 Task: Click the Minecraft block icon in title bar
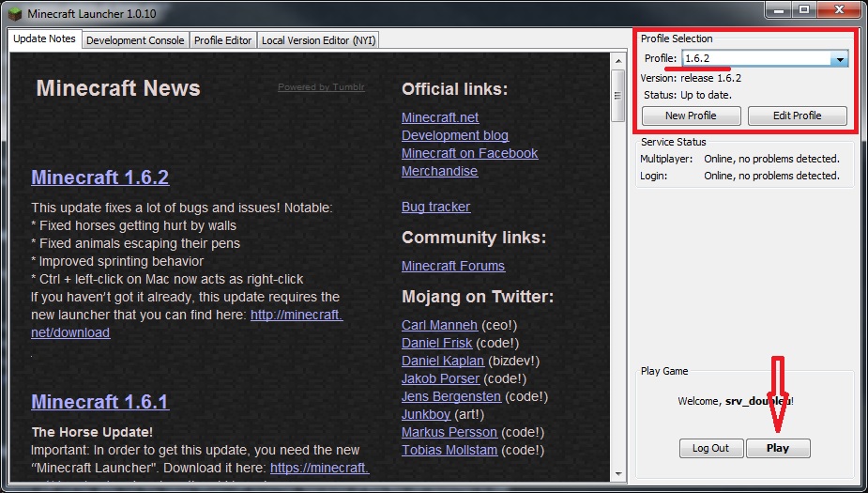14,13
